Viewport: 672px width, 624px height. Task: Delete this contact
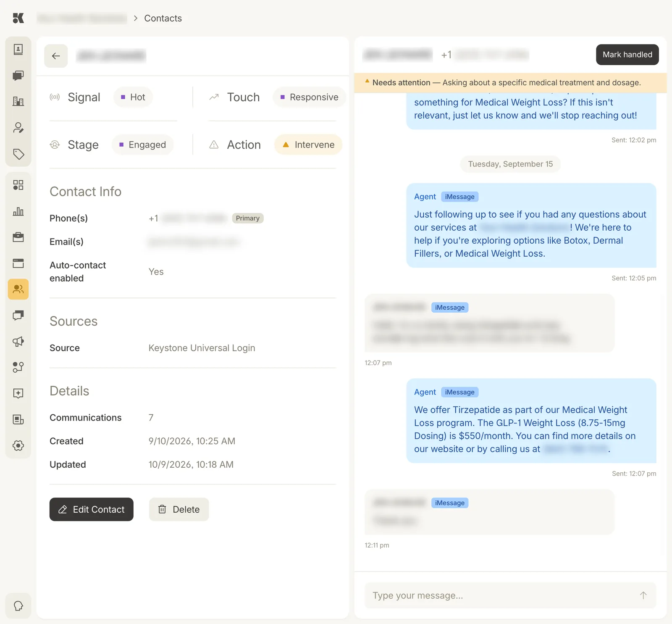pyautogui.click(x=179, y=509)
